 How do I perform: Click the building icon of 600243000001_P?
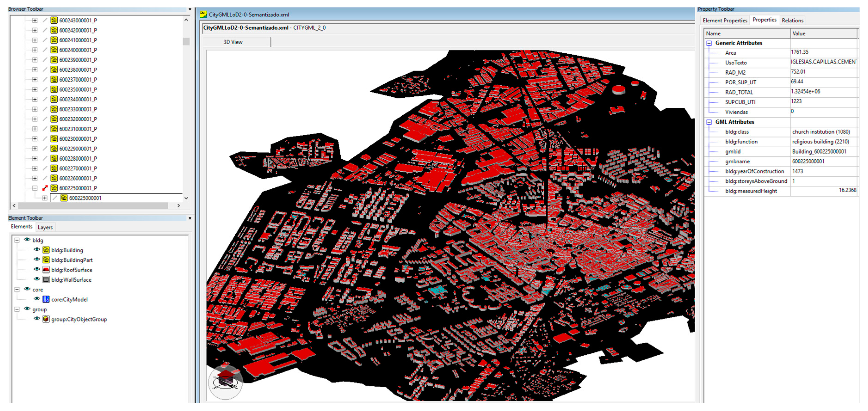point(54,20)
